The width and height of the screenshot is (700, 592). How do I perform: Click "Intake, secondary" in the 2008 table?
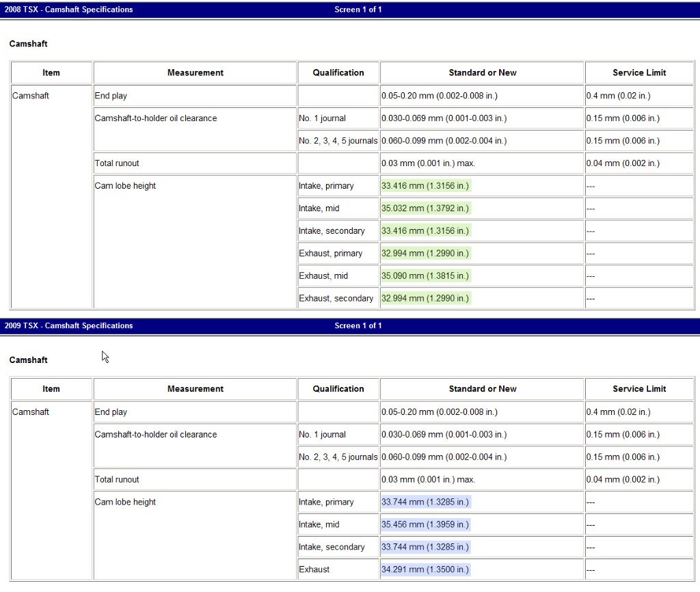click(332, 231)
